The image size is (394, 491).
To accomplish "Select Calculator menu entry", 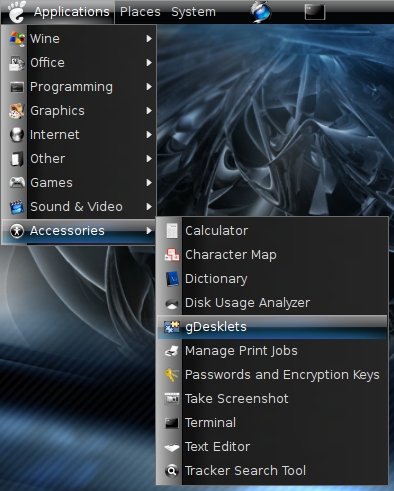I will pyautogui.click(x=272, y=231).
